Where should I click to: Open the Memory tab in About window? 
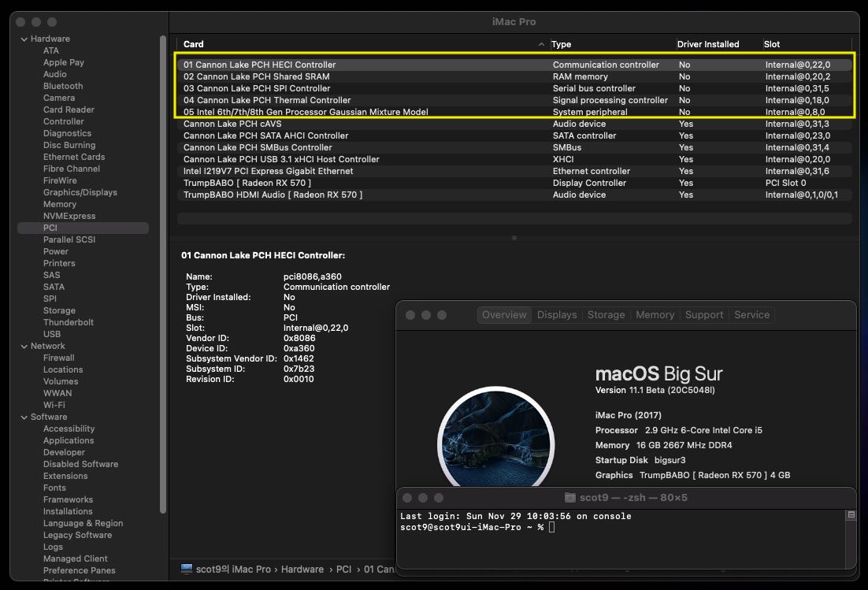[655, 315]
